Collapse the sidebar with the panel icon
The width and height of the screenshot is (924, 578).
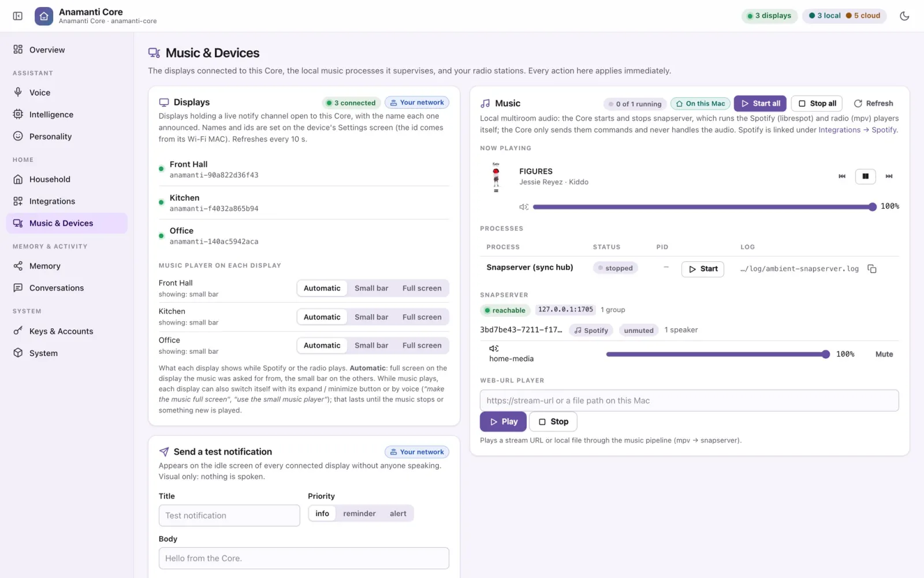coord(18,16)
